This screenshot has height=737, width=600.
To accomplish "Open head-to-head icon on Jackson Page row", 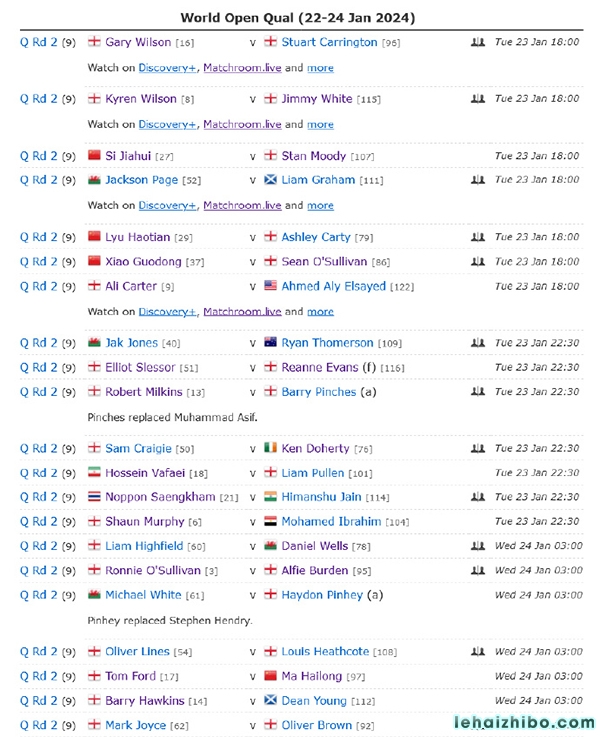I will click(x=478, y=180).
